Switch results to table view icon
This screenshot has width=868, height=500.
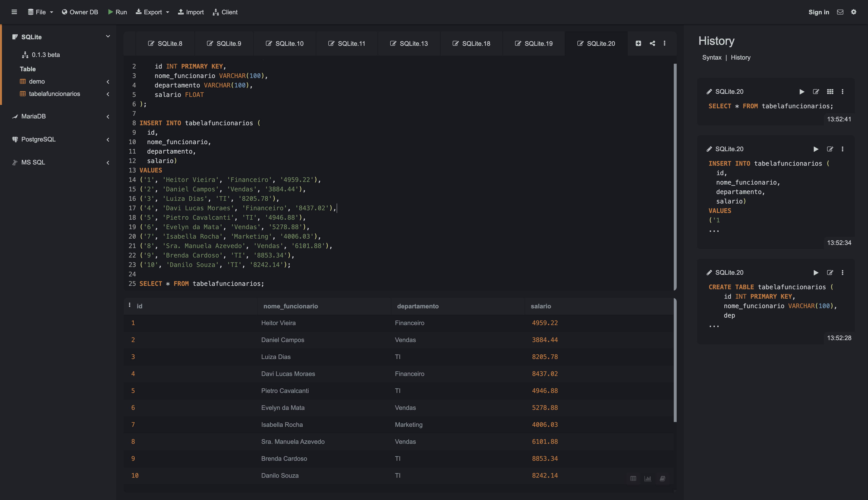(633, 478)
